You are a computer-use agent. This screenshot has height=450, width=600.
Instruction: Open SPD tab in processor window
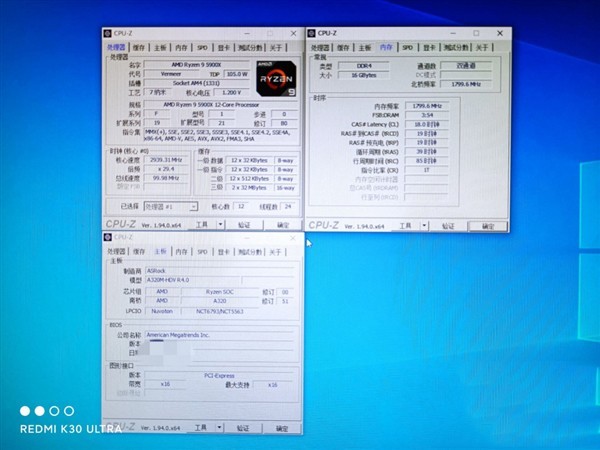[202, 47]
